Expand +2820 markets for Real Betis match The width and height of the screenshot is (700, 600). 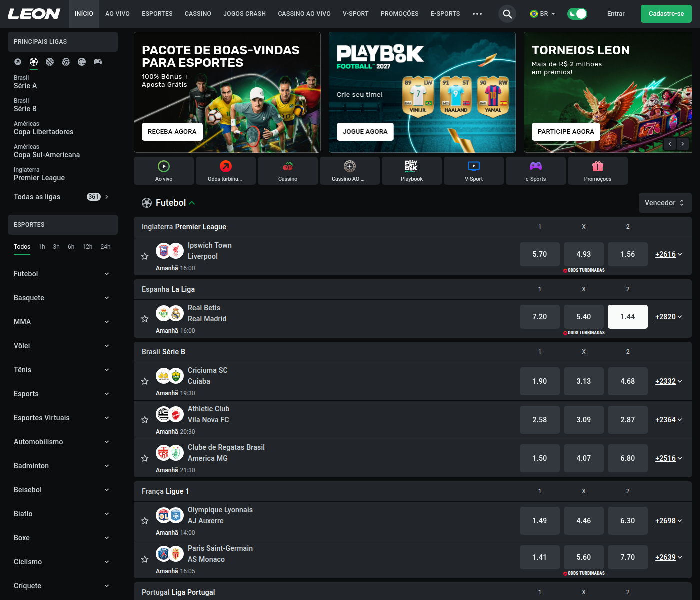coord(669,317)
